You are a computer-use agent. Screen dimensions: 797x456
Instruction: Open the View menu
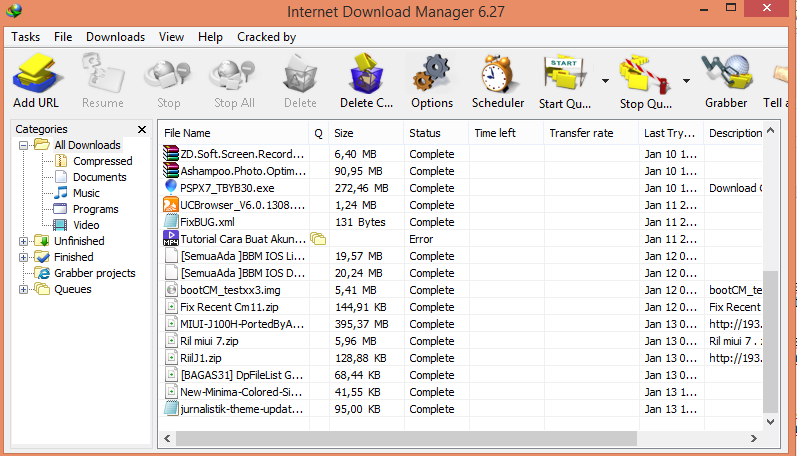point(171,37)
